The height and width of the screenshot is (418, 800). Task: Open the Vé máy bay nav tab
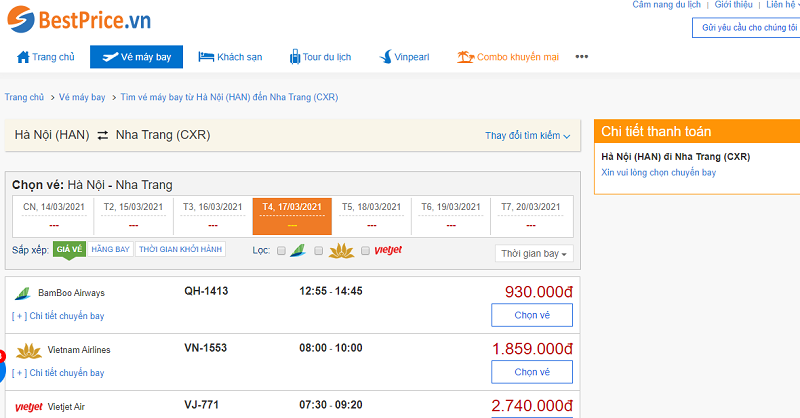[136, 57]
